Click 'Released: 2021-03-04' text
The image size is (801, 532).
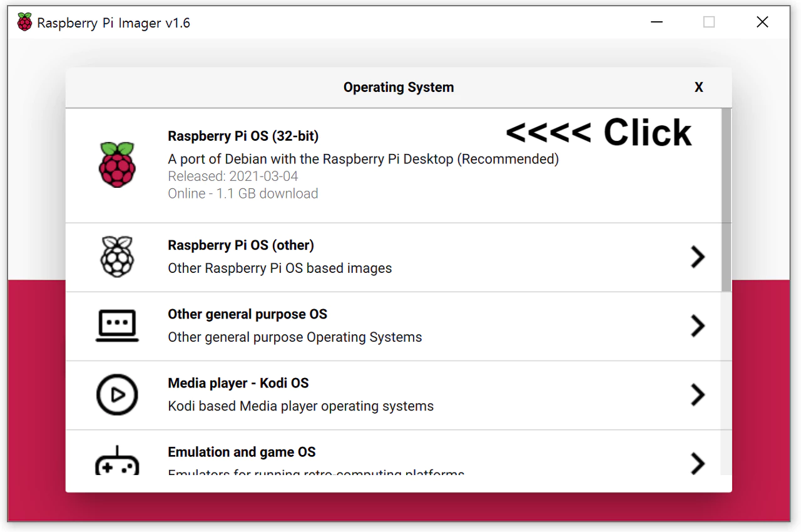(233, 176)
